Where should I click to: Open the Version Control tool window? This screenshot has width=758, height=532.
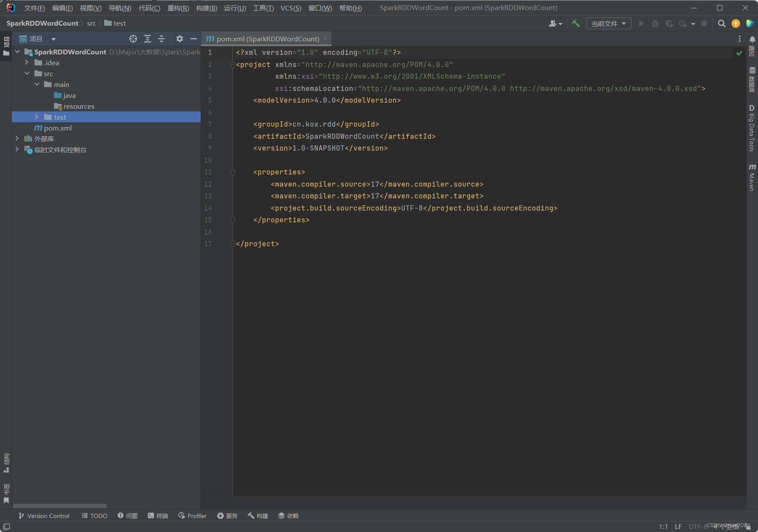tap(44, 516)
